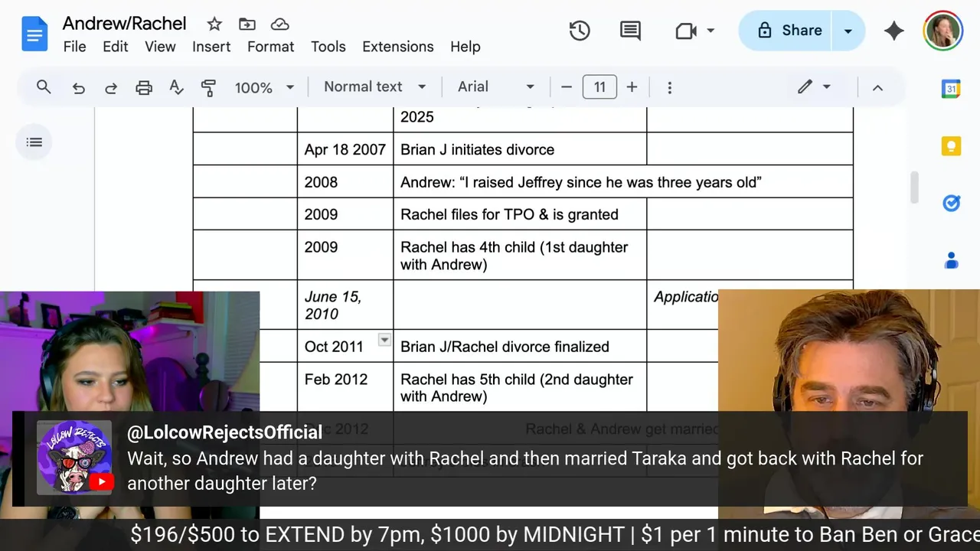
Task: Open the comments history icon
Action: [x=630, y=31]
